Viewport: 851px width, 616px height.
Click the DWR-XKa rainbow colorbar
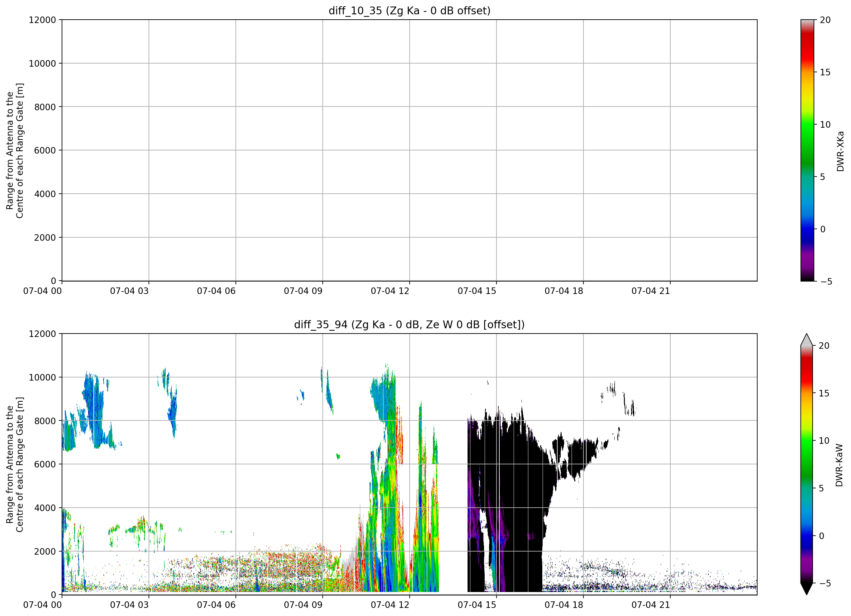807,150
